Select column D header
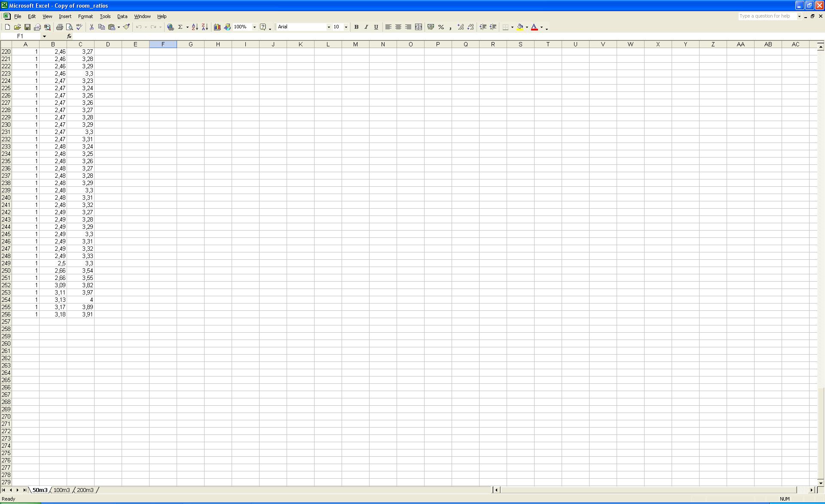Viewport: 825px width, 504px height. pos(108,44)
